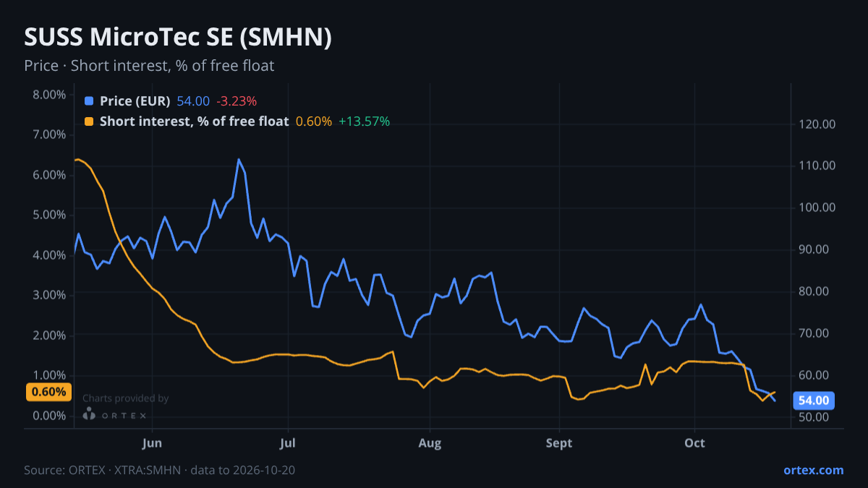Click the short interest change +13.57%
868x488 pixels.
point(365,121)
